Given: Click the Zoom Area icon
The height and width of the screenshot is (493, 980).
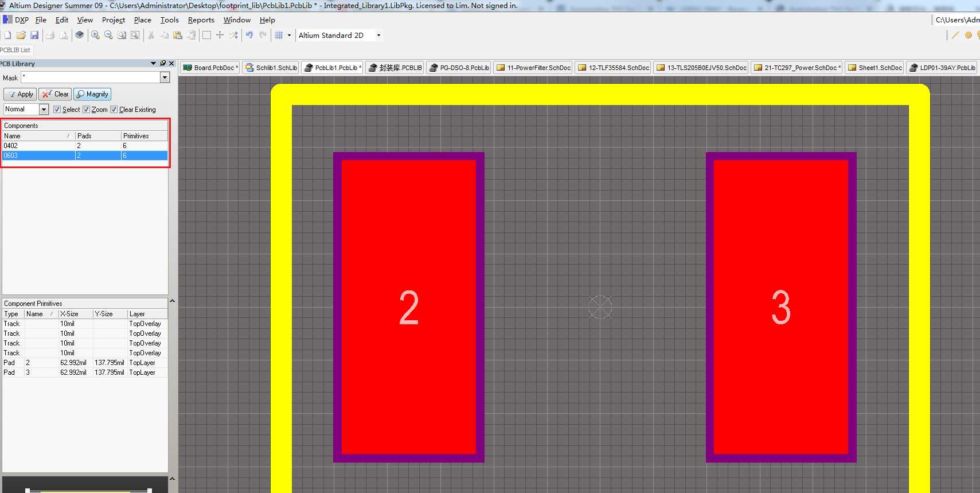Looking at the screenshot, I should pyautogui.click(x=122, y=35).
